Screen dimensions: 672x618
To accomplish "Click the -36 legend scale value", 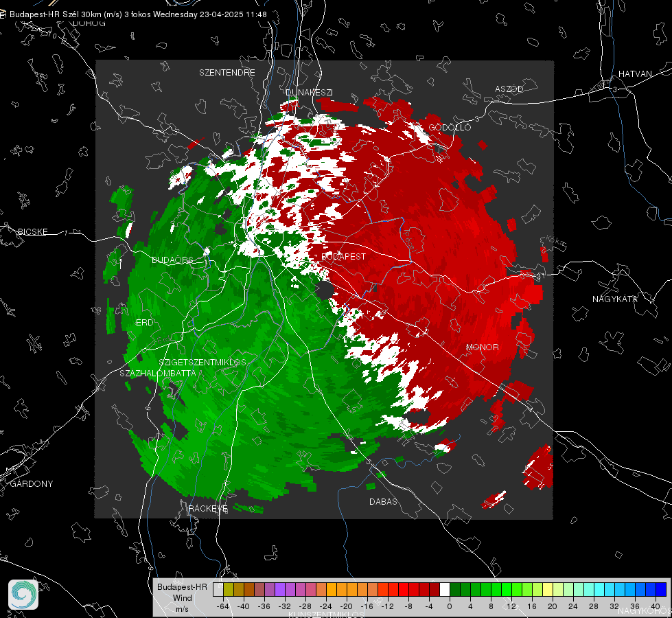I will click(x=264, y=606).
